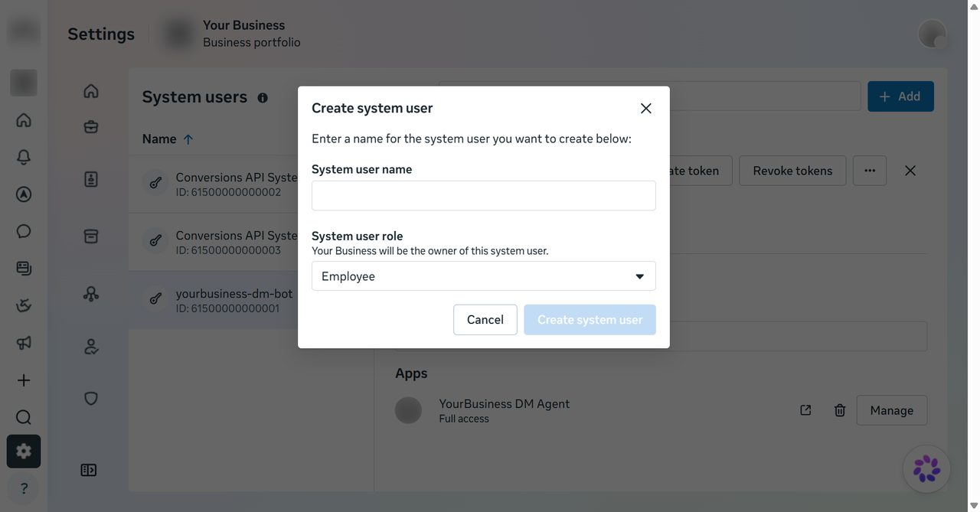Screen dimensions: 980x512
Task: Delete the YourBusiness DM Agent app assignment
Action: [840, 410]
